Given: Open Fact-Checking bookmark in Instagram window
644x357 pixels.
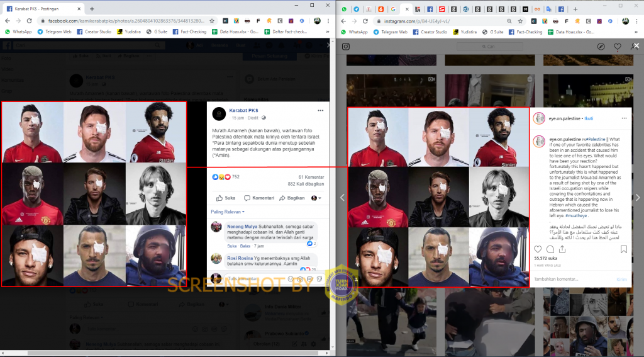Looking at the screenshot, I should [x=525, y=31].
